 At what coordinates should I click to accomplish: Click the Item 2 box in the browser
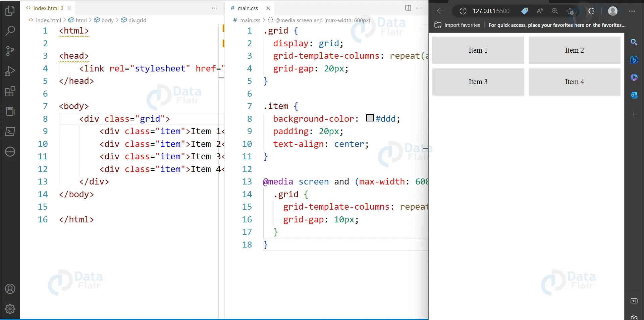pos(574,50)
